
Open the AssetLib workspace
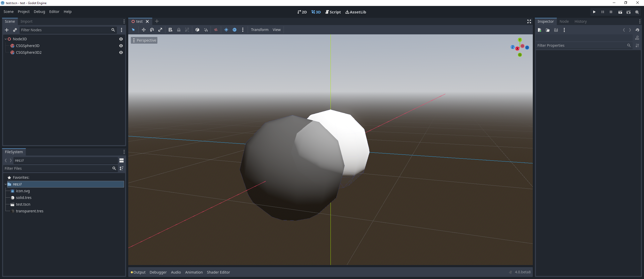coord(356,12)
